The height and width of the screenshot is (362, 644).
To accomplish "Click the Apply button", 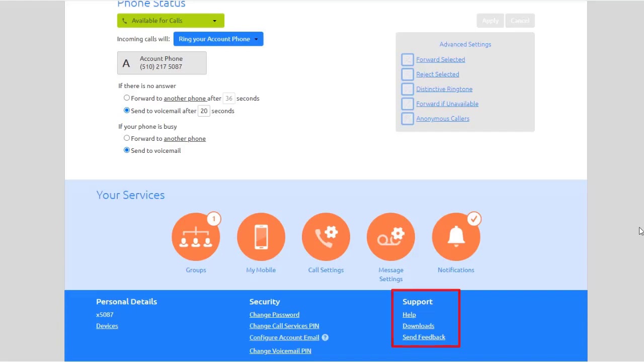I will pos(490,21).
